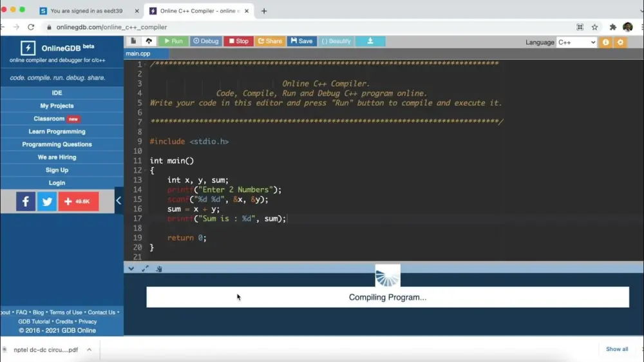Click the red plus share count button
The image size is (644, 362).
[79, 202]
